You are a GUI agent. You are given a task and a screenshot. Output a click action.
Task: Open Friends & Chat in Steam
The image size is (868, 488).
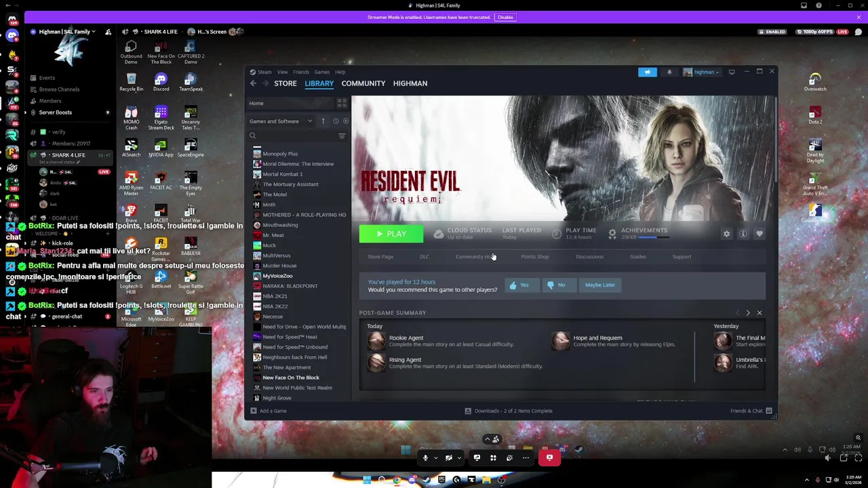tap(751, 411)
